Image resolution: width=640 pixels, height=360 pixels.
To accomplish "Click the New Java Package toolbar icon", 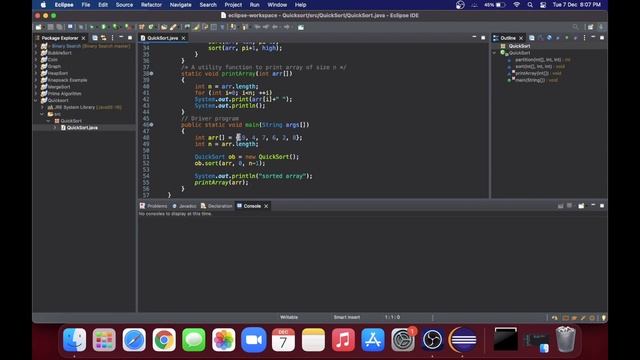I will point(142,27).
